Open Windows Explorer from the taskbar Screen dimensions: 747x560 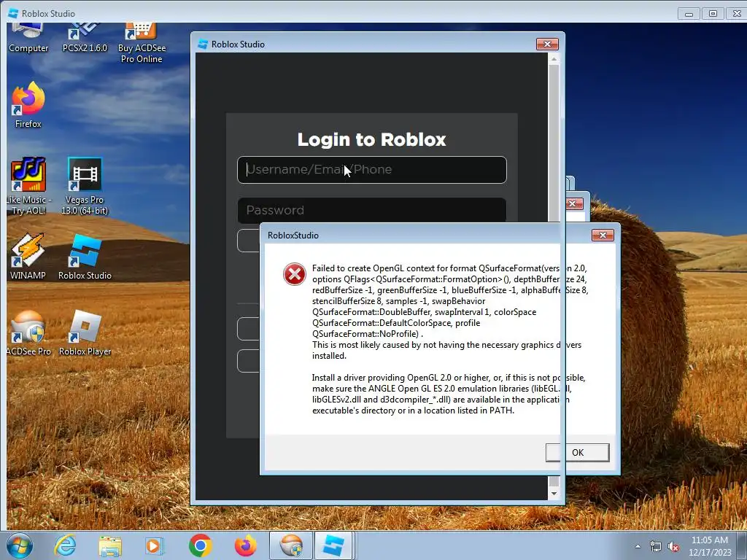point(110,545)
